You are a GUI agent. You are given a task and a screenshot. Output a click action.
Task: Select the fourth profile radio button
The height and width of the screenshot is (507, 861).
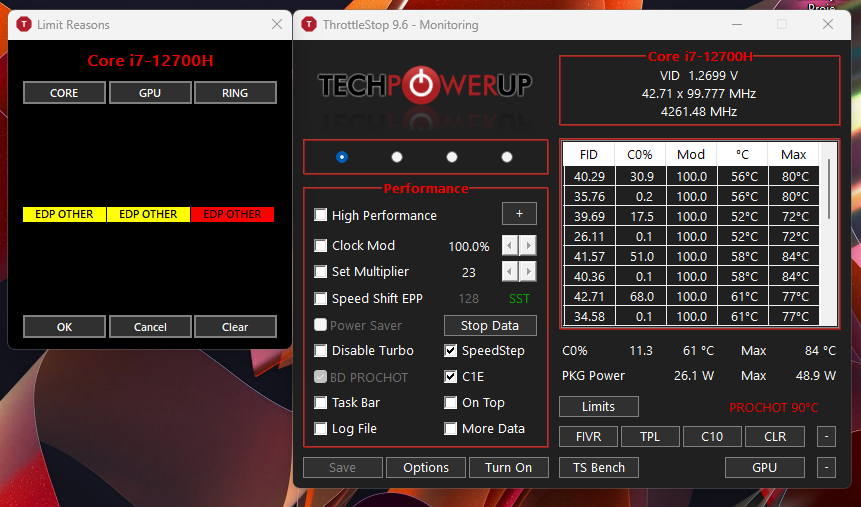pyautogui.click(x=507, y=157)
